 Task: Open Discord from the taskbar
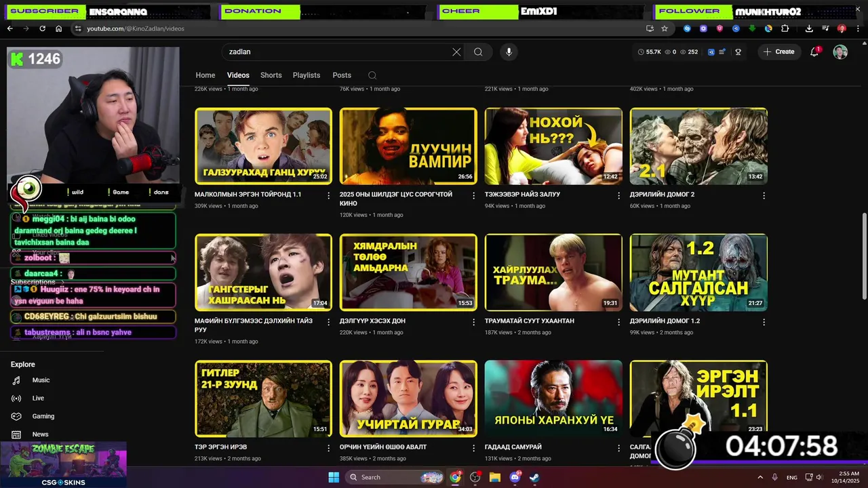[515, 477]
